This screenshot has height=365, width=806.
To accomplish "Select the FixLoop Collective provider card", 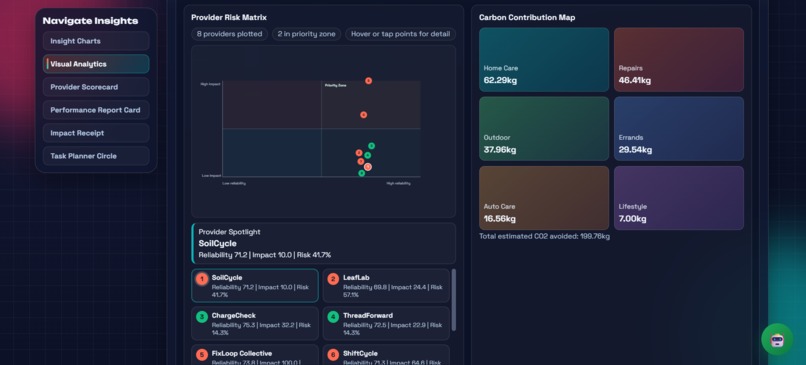I will click(255, 355).
